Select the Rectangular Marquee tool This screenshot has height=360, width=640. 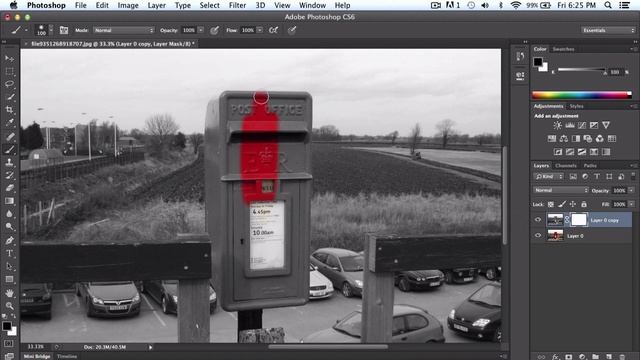tap(9, 71)
